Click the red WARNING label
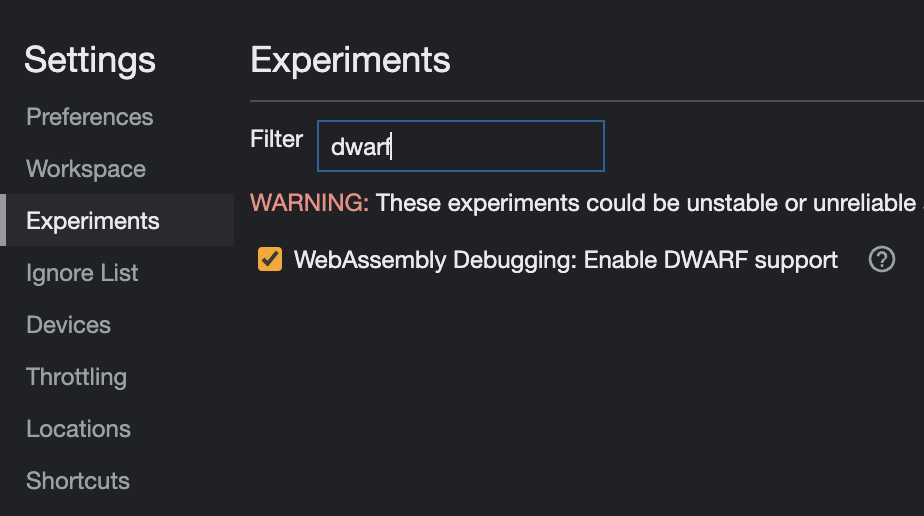The height and width of the screenshot is (516, 924). pyautogui.click(x=309, y=203)
